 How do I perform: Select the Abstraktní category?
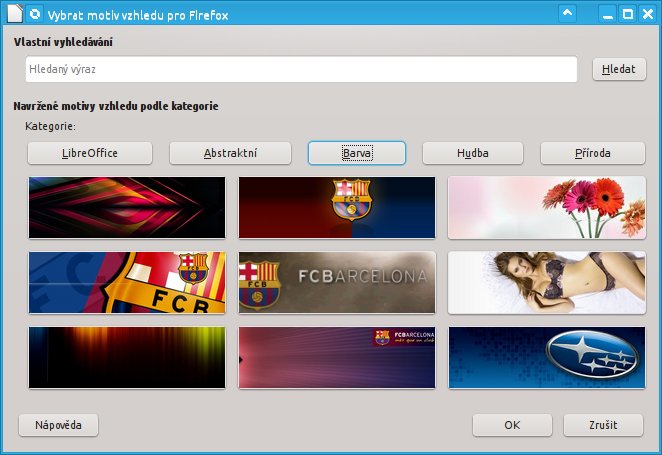coord(231,153)
